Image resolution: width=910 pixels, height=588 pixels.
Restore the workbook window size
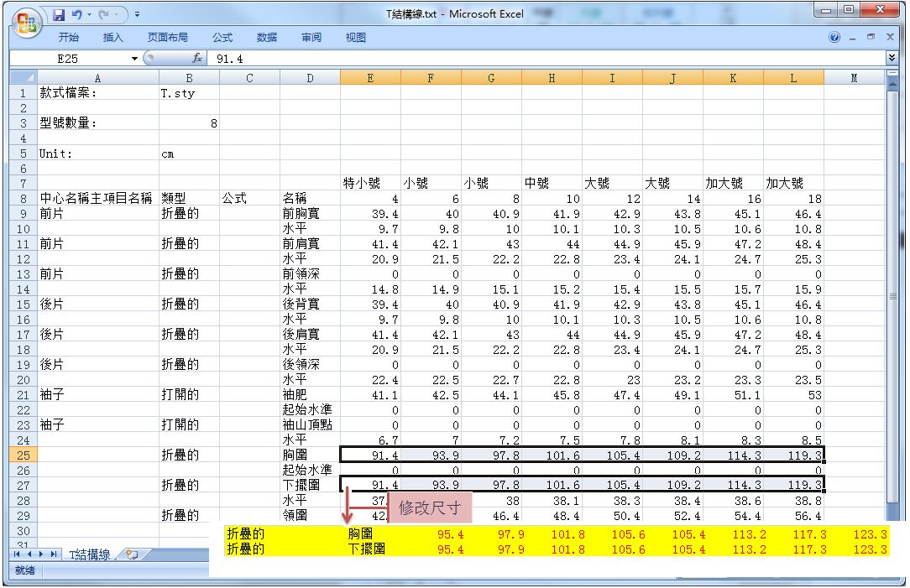[x=871, y=38]
